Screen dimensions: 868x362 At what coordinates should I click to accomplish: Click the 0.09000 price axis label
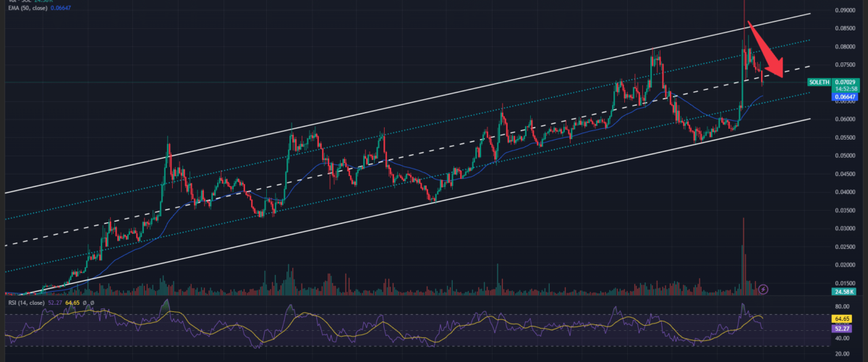(x=841, y=10)
